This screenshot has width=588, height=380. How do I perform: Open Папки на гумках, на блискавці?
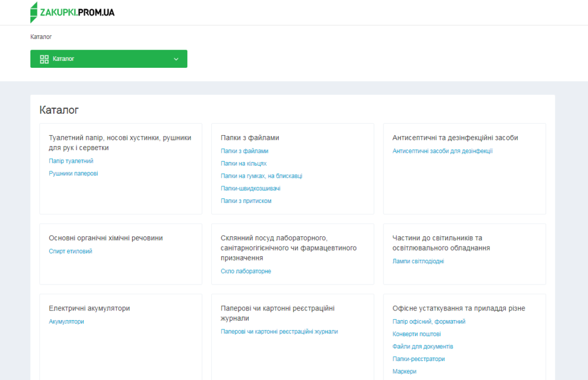[261, 176]
